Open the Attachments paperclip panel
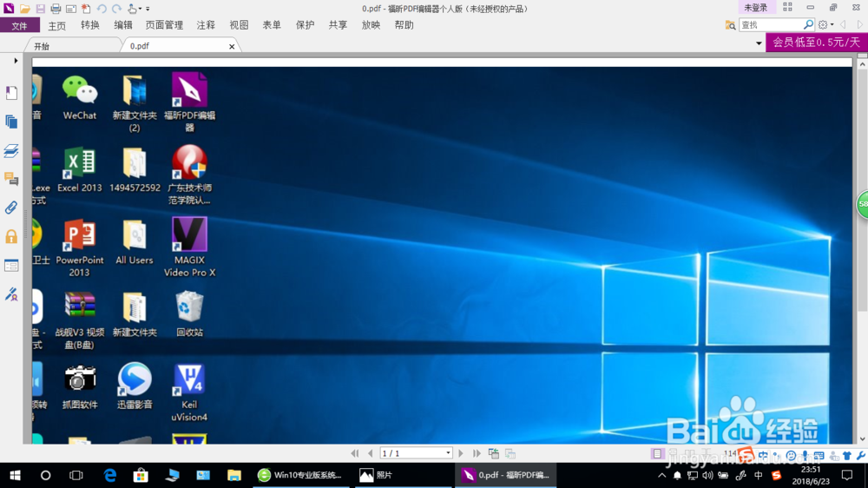The width and height of the screenshot is (868, 488). click(x=11, y=208)
